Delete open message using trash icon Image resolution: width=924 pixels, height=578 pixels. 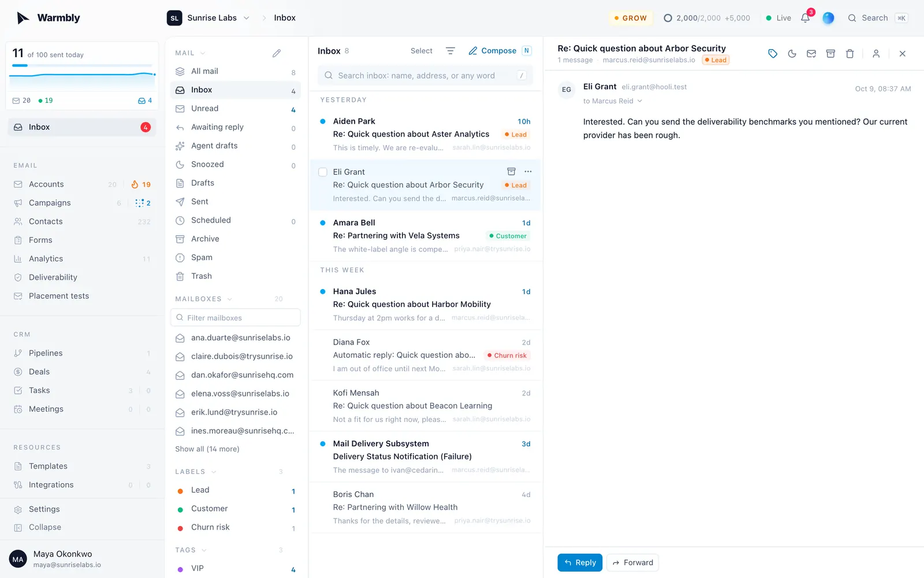pos(850,54)
